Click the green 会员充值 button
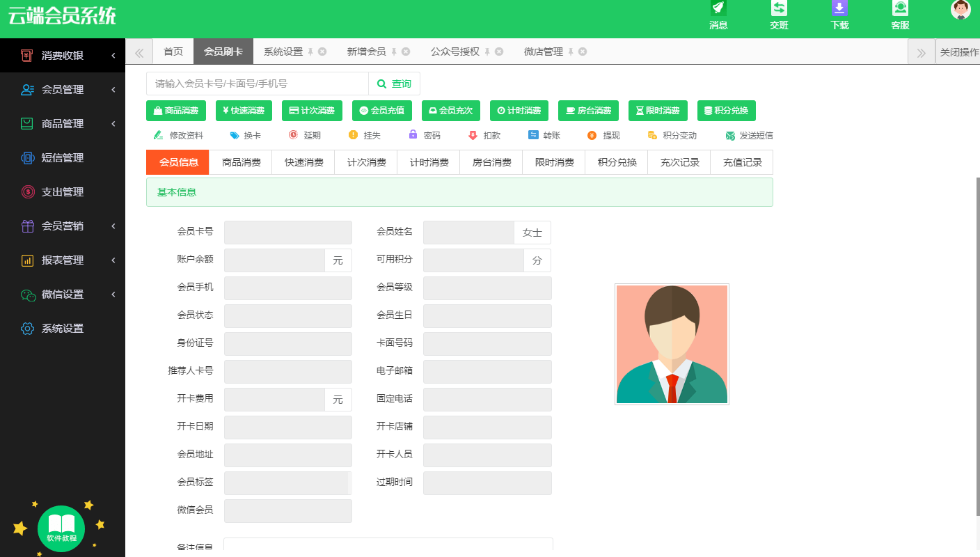 (382, 111)
